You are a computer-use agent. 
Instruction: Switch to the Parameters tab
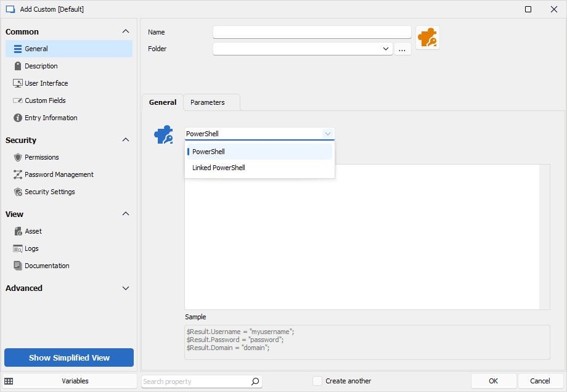click(207, 102)
